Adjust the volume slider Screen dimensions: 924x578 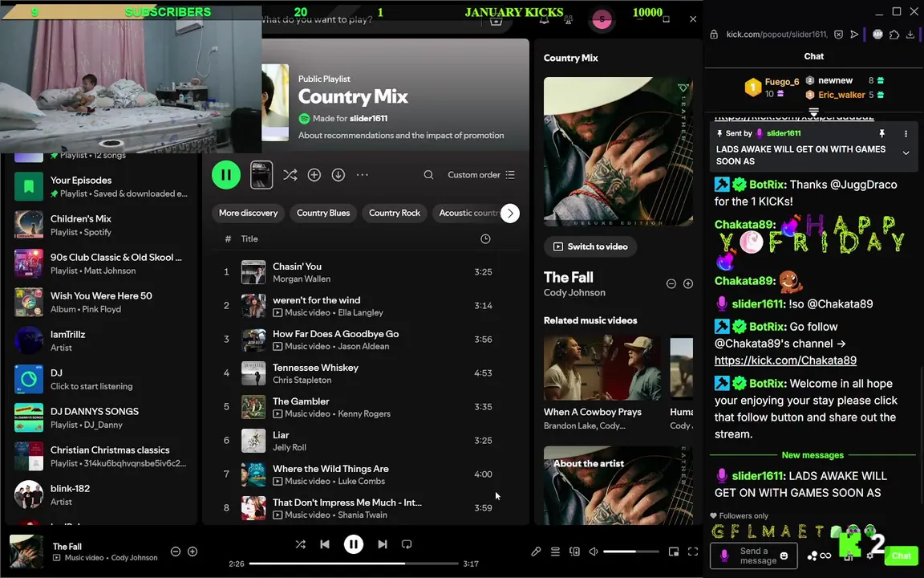pos(631,552)
